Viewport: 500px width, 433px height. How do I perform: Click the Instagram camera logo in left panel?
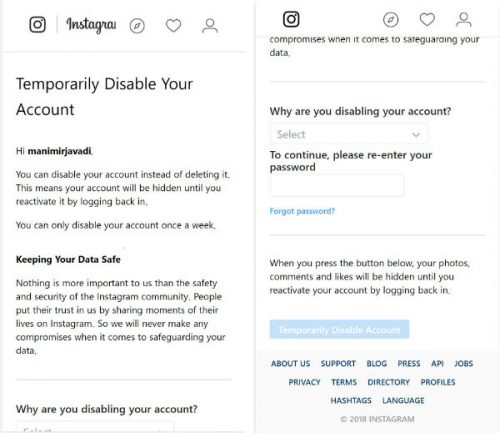38,24
